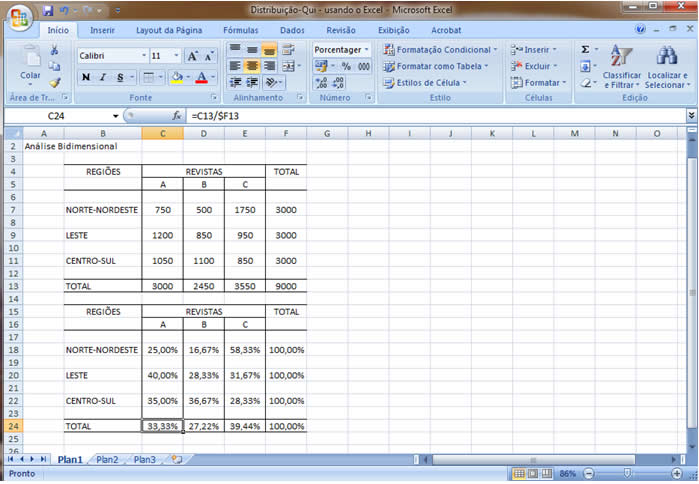Open Localizar e Selecionar binoculars
Image resolution: width=699 pixels, height=484 pixels.
point(666,57)
